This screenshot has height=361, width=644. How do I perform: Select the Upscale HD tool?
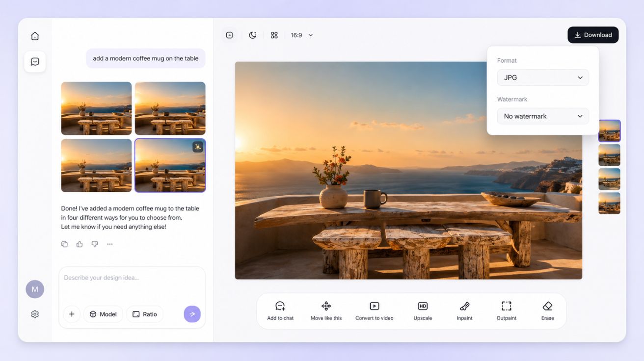[423, 311]
